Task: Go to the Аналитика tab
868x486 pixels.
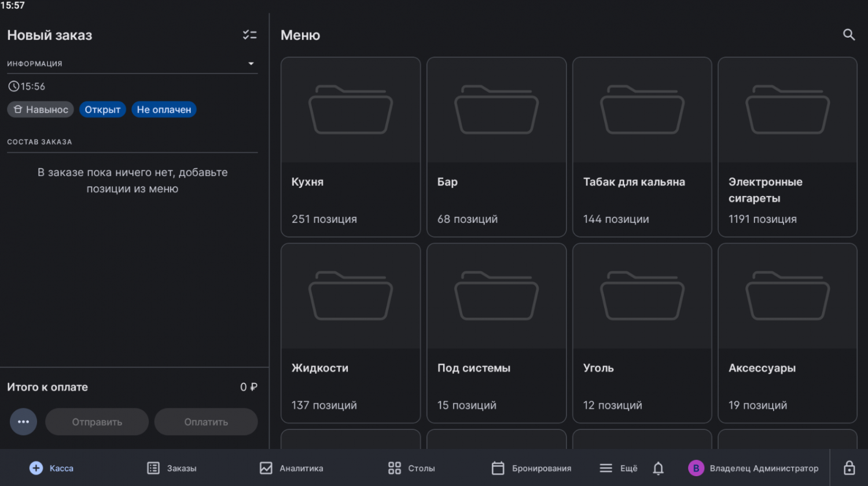Action: 292,468
